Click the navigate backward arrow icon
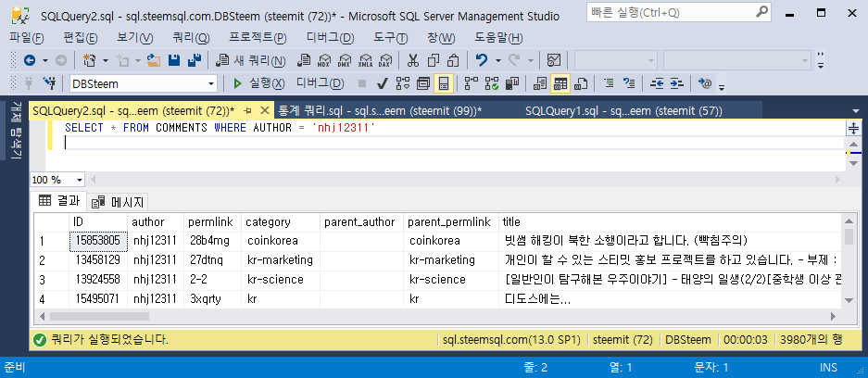The width and height of the screenshot is (868, 378). 29,60
